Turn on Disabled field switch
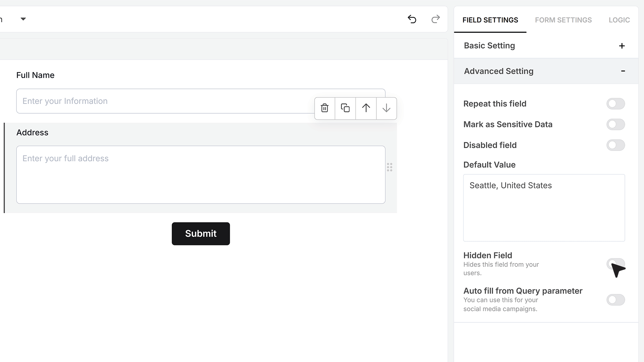This screenshot has width=644, height=362. pyautogui.click(x=615, y=145)
